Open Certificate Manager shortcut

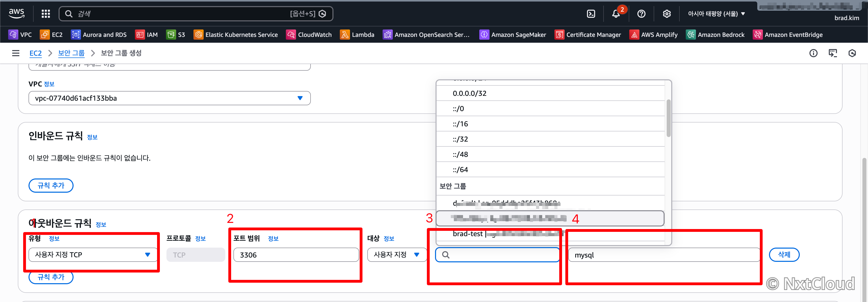tap(588, 34)
